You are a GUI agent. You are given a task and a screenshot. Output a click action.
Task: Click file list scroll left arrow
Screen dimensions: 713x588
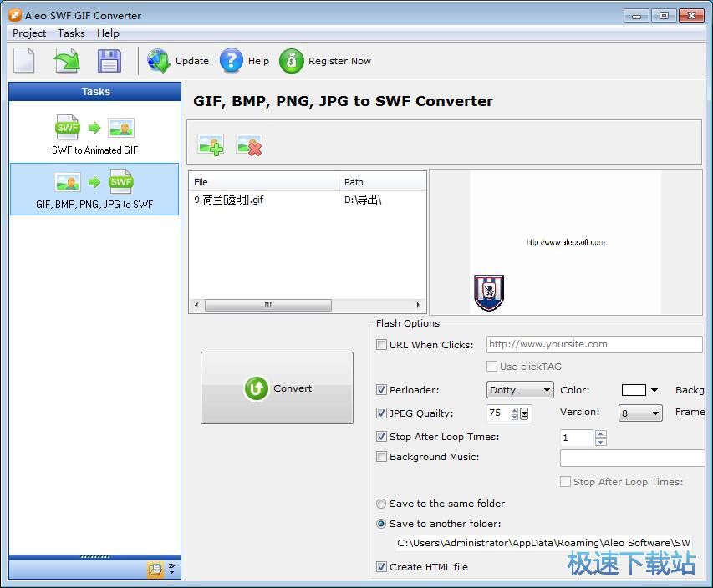click(x=196, y=305)
